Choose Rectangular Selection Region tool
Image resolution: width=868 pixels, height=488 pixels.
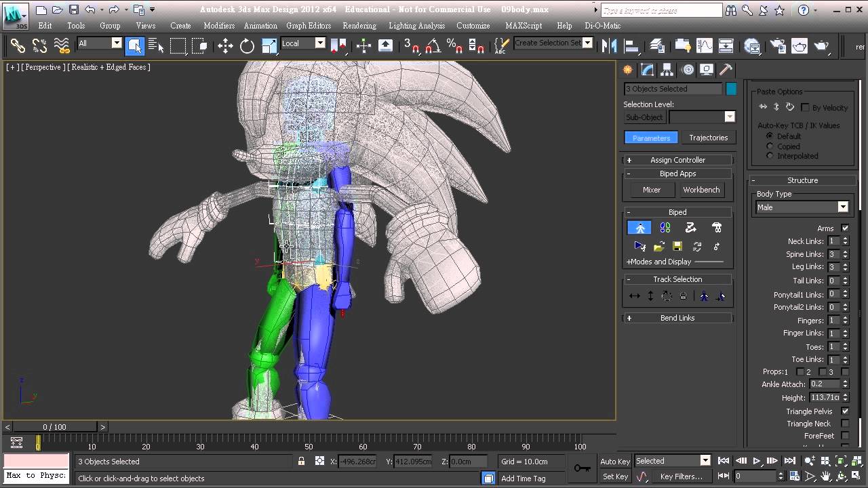click(x=178, y=46)
